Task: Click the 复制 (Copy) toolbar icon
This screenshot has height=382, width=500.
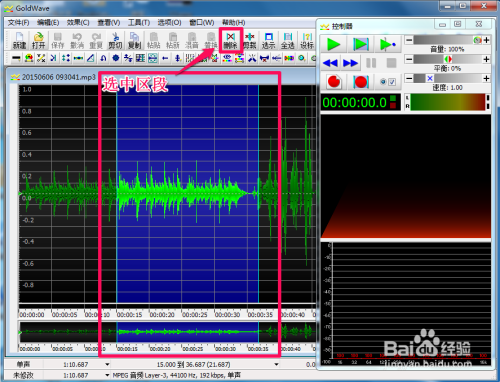Action: (134, 40)
